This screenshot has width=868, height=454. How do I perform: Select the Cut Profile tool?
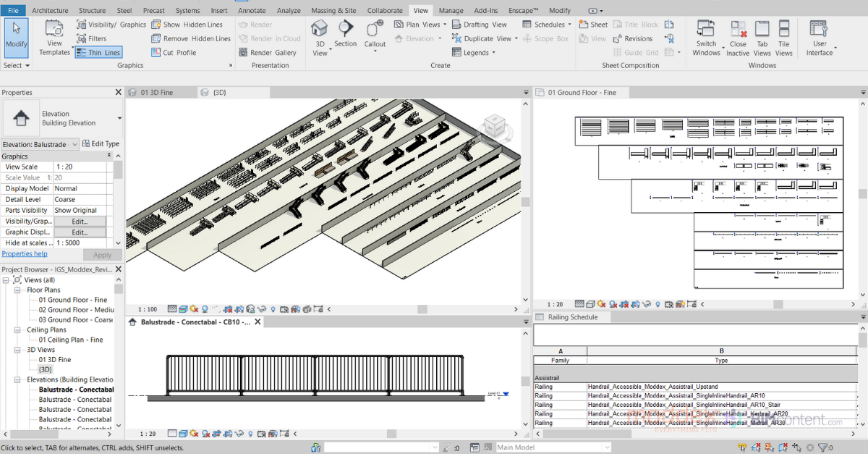pos(174,52)
